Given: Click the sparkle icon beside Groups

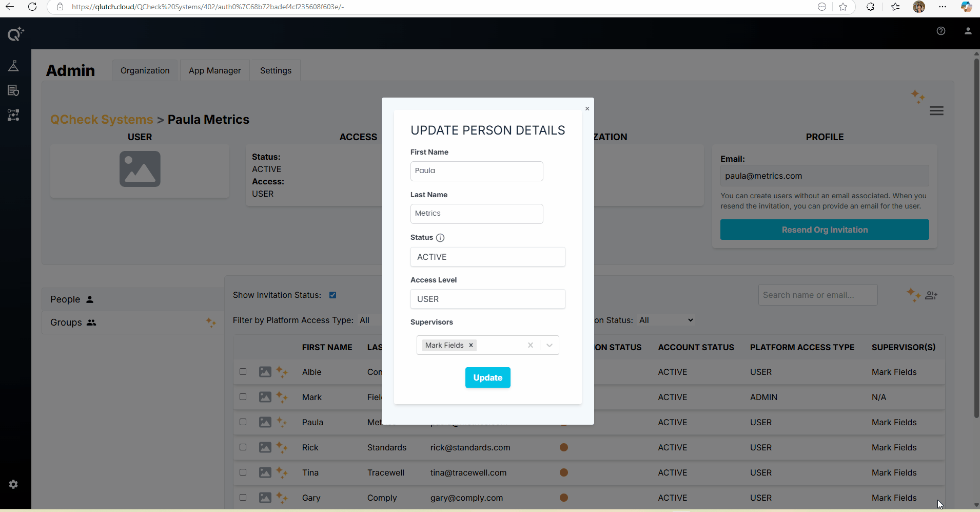Looking at the screenshot, I should point(211,323).
